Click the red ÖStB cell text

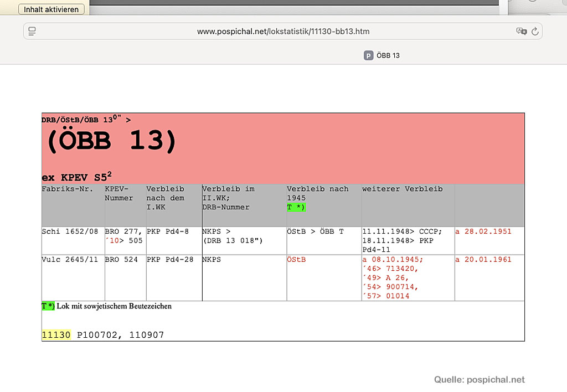pyautogui.click(x=296, y=260)
